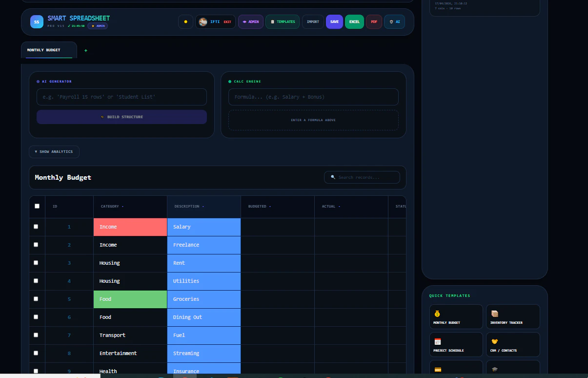Screen dimensions: 588x378
Task: Select the money bag template icon
Action: pyautogui.click(x=437, y=314)
